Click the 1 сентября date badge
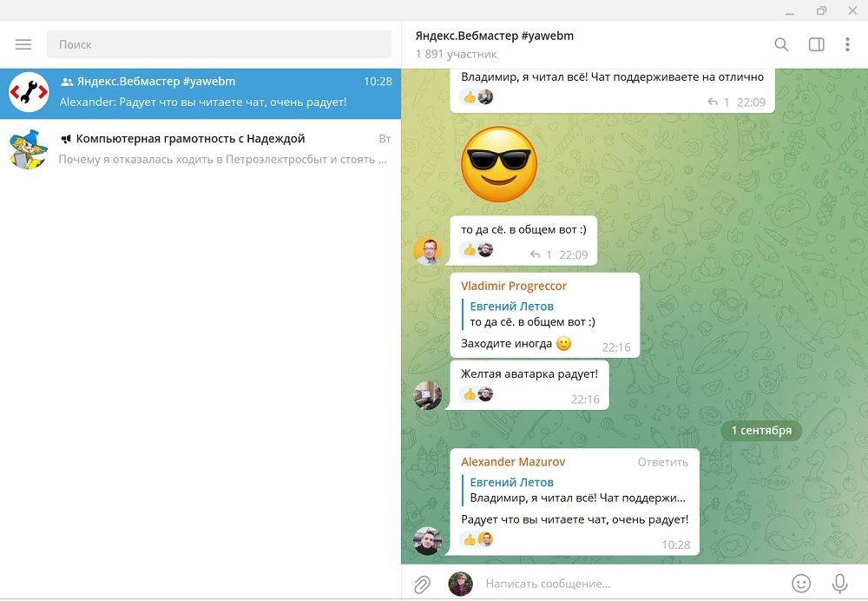Viewport: 868px width, 601px height. tap(761, 431)
